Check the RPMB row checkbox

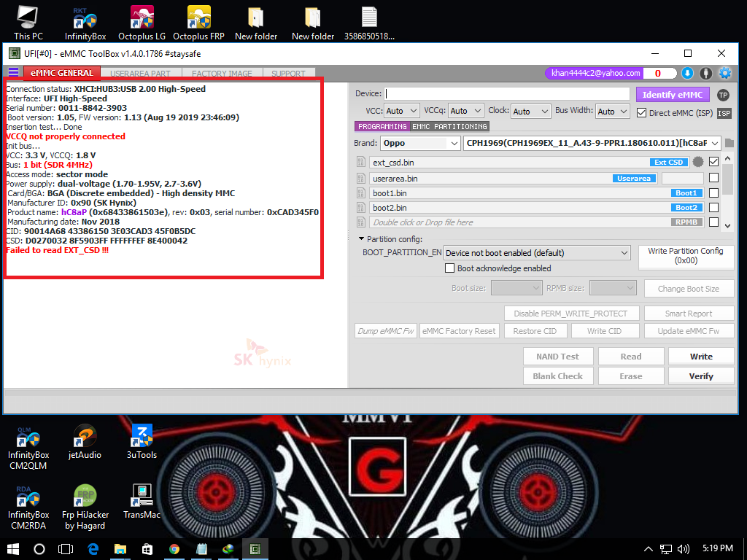click(x=713, y=222)
